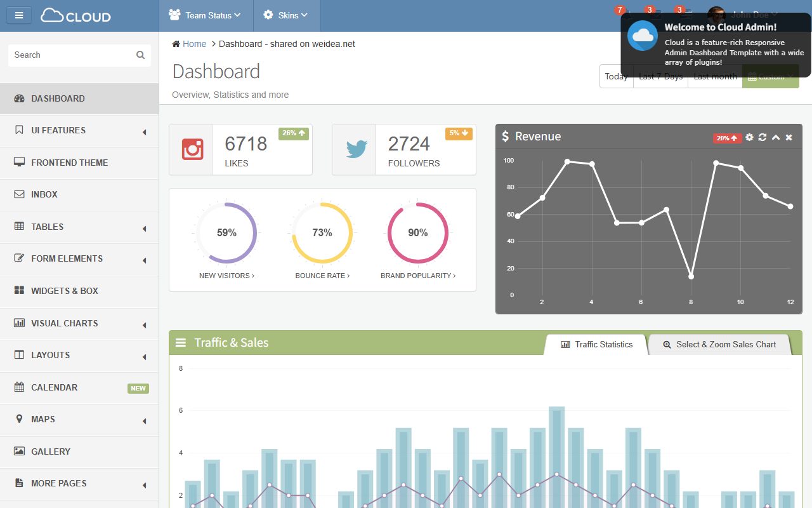Viewport: 812px width, 508px height.
Task: Open Brand Popularity link
Action: 418,276
